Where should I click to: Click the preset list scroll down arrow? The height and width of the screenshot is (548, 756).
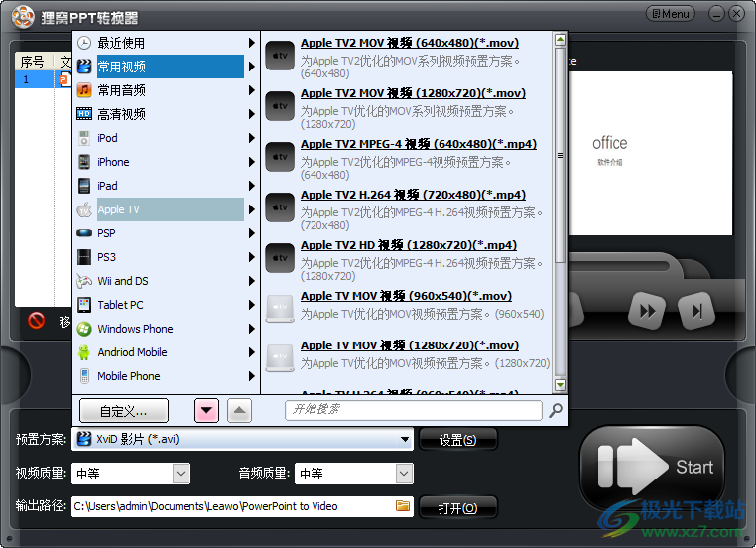click(x=560, y=385)
